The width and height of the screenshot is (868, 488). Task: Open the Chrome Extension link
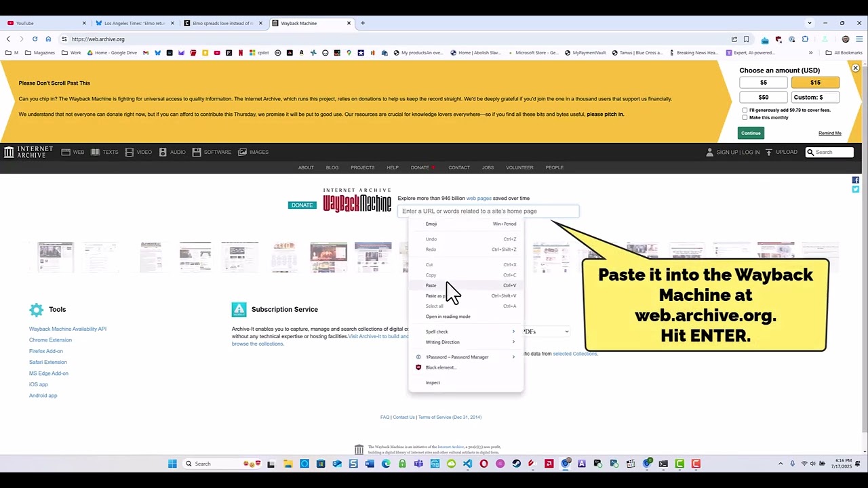coord(50,340)
